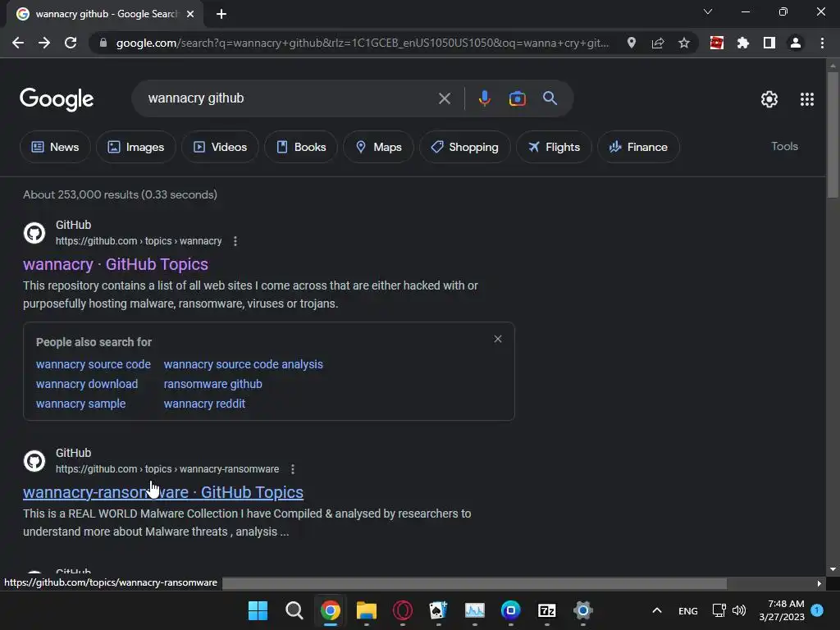This screenshot has height=630, width=840.
Task: Open the site information lock icon
Action: tap(103, 43)
